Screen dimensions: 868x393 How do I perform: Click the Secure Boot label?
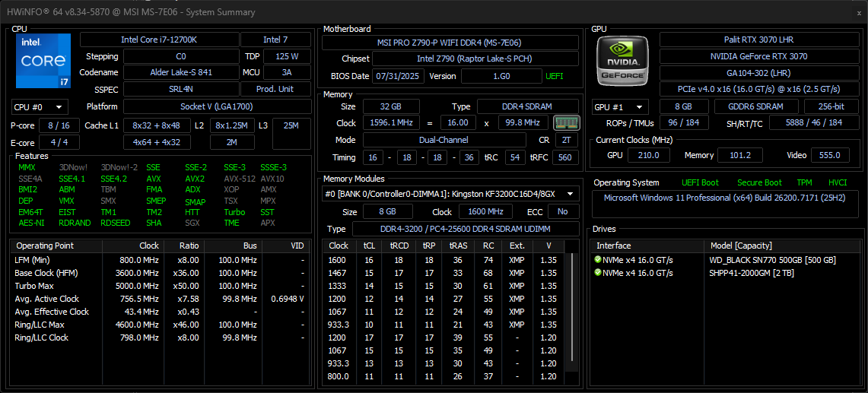click(x=759, y=182)
